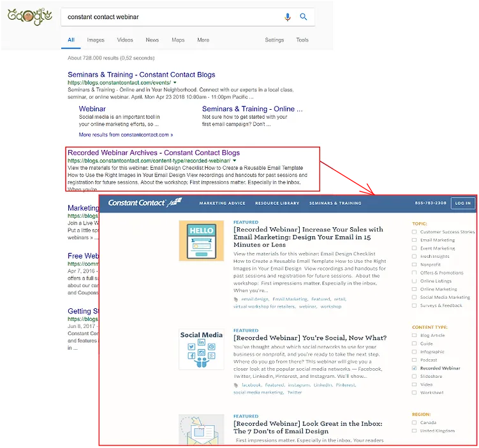The width and height of the screenshot is (479, 448).
Task: Open 'Increase Your Sales with Email Marketing' article
Action: tap(308, 237)
